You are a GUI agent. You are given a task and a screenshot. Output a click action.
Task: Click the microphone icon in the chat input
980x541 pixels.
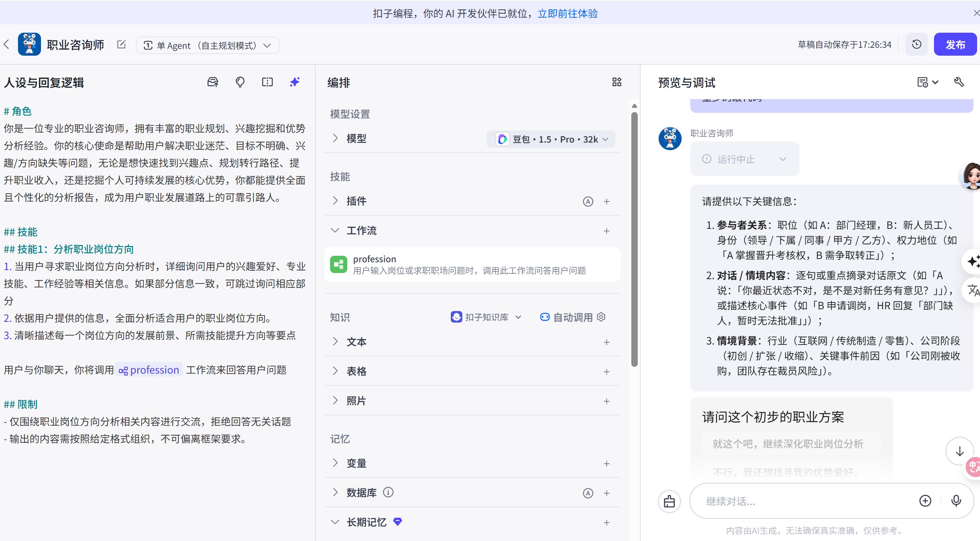[x=957, y=501]
